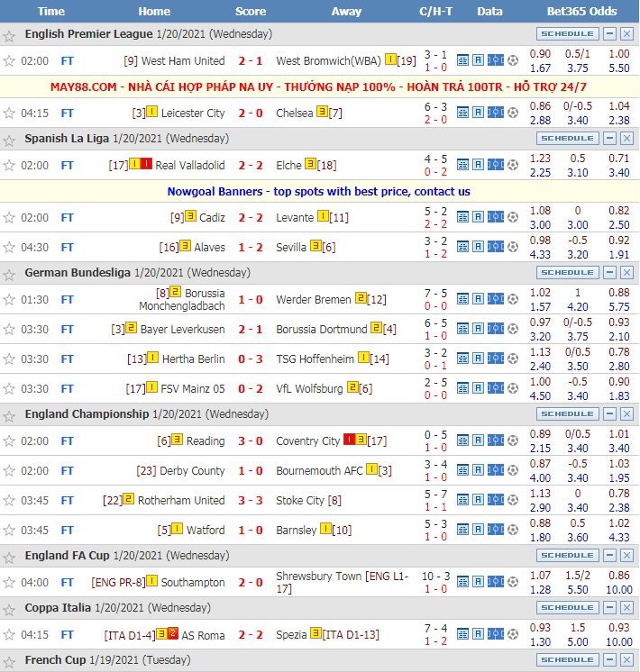Click the Away column header

(346, 12)
